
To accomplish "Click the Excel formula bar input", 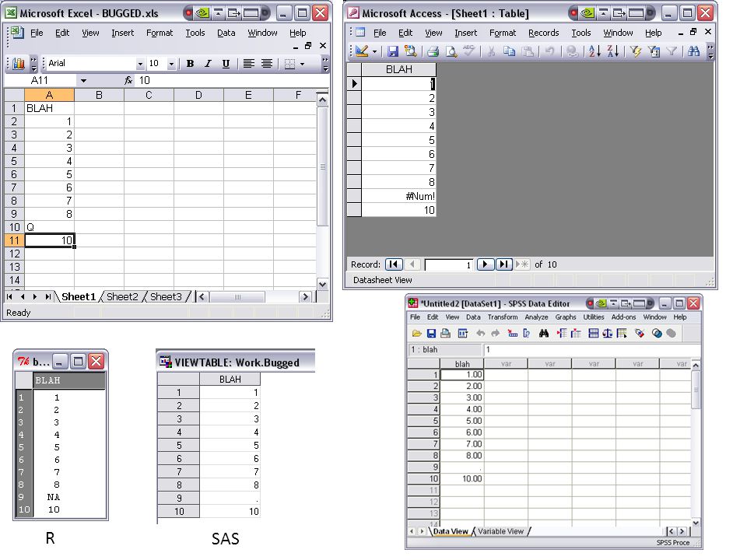I will coord(232,80).
